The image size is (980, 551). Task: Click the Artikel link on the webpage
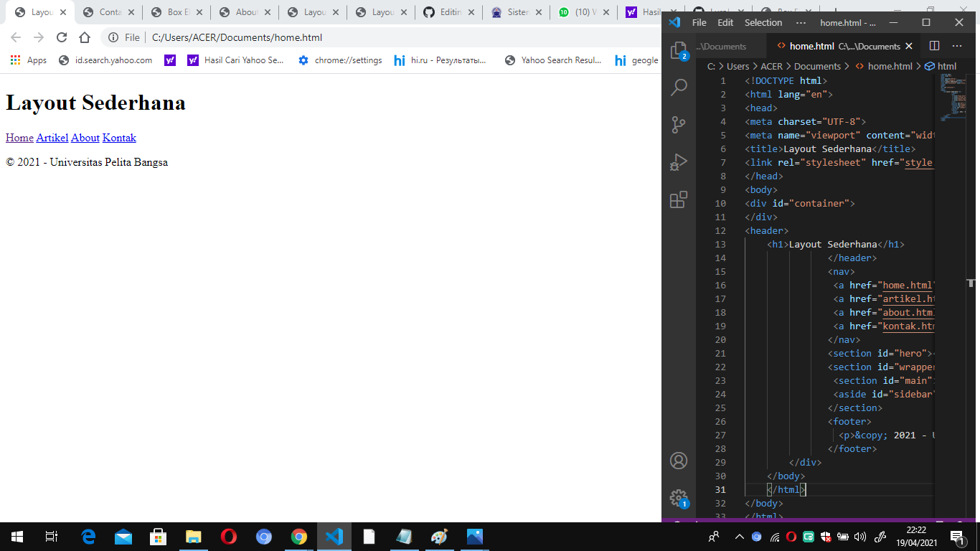click(52, 138)
